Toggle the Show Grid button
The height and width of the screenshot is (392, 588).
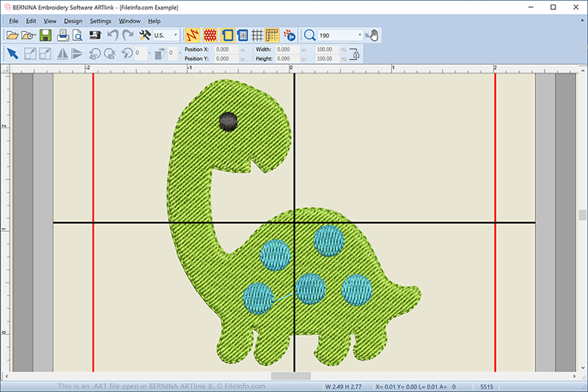[257, 35]
